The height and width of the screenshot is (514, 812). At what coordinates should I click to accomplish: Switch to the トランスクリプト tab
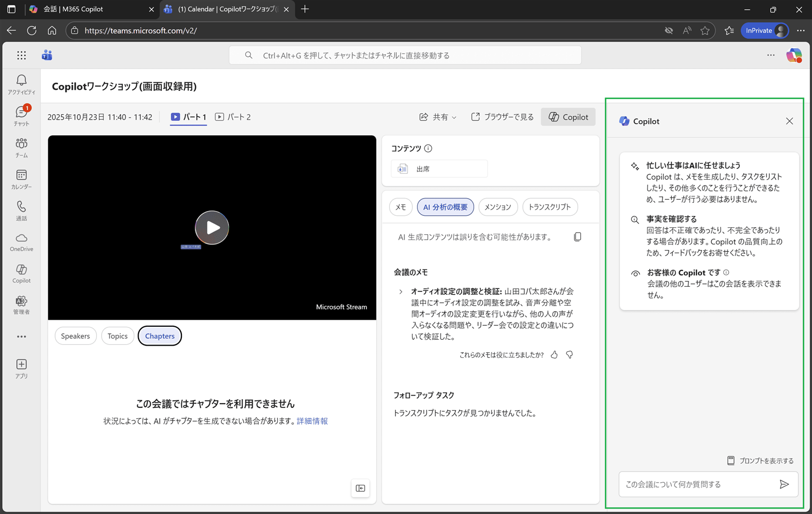(549, 207)
